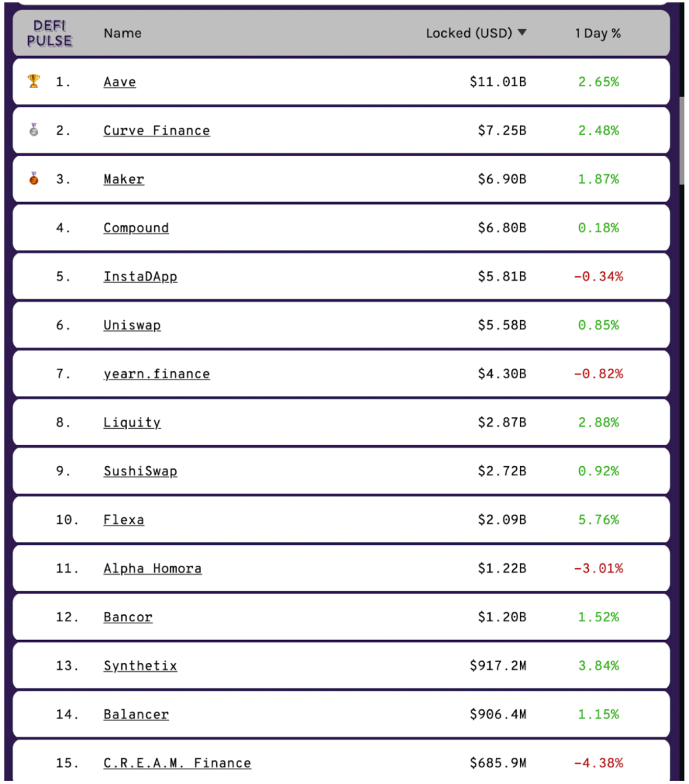
Task: Open the Compound project link
Action: tap(136, 228)
